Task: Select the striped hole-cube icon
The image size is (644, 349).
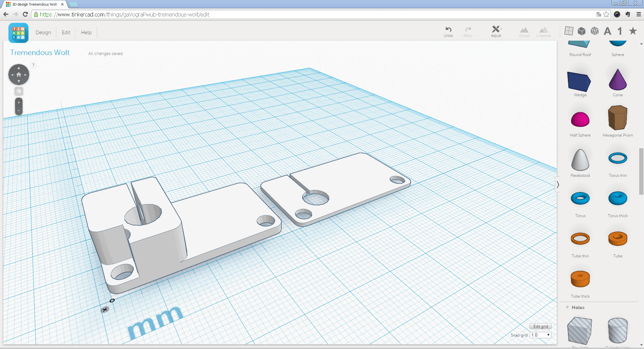Action: point(594,31)
